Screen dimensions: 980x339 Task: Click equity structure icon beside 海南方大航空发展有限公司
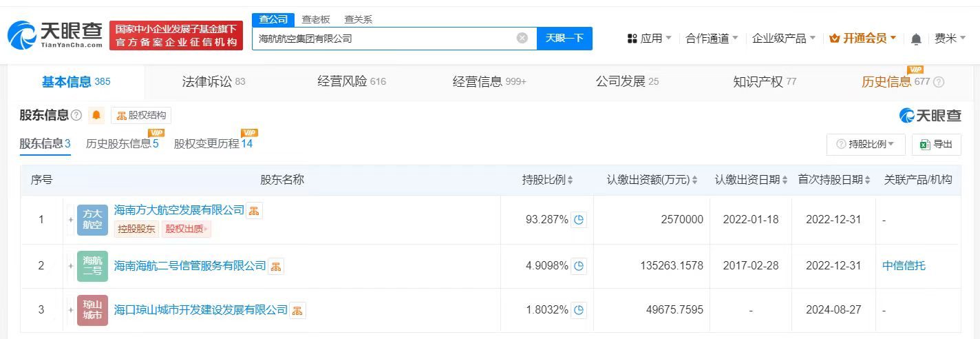[x=254, y=211]
